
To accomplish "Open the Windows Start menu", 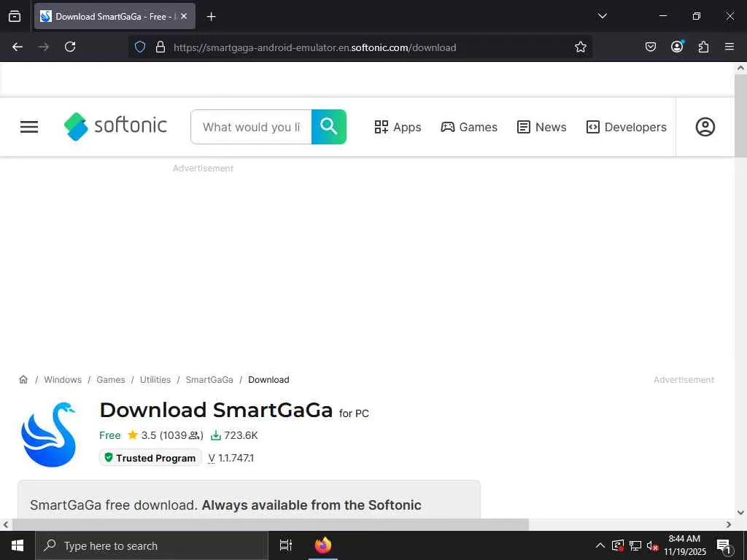I will [x=18, y=545].
